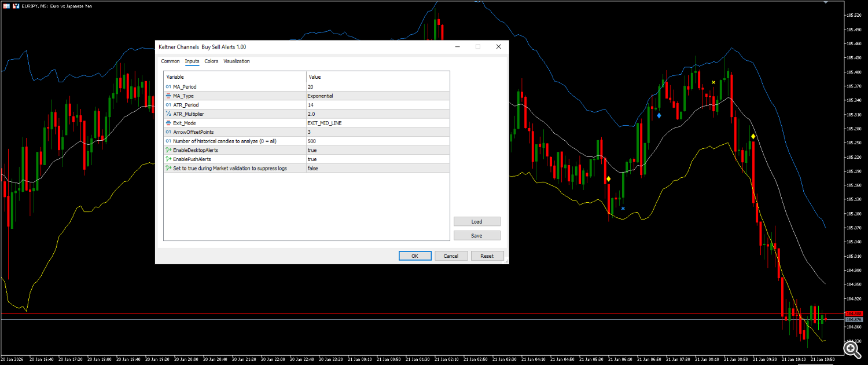Image resolution: width=868 pixels, height=365 pixels.
Task: Click the chart grid icon in the title bar
Action: pyautogui.click(x=8, y=6)
